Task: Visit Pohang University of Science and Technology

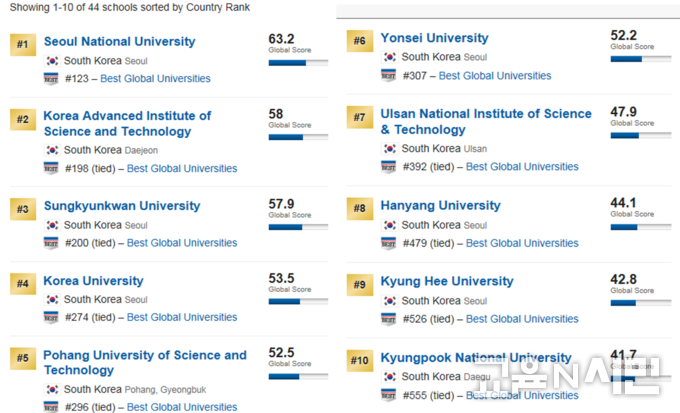Action: coord(145,362)
